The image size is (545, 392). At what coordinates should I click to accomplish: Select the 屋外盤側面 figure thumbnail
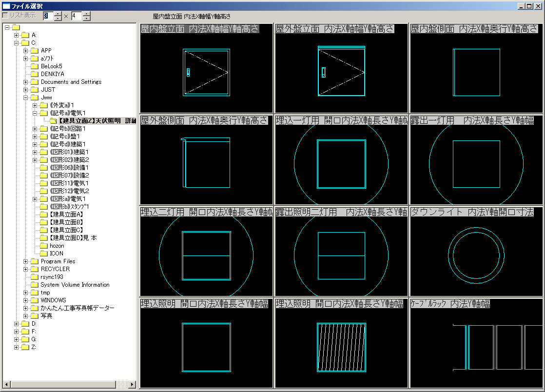coord(206,160)
